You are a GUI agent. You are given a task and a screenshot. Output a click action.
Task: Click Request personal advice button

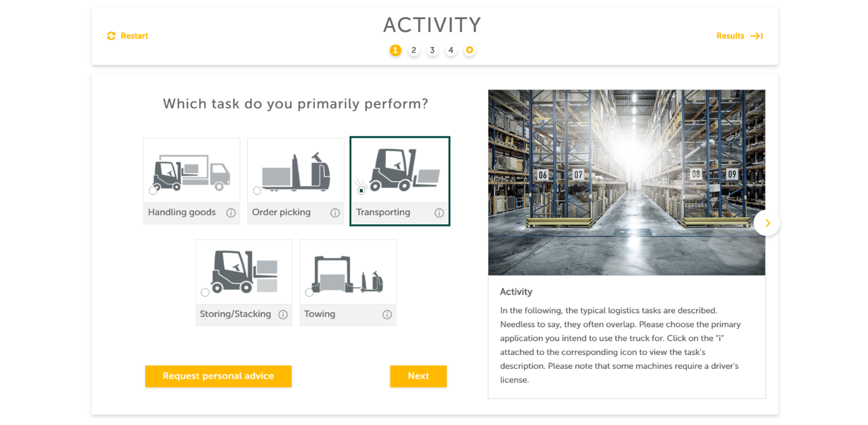(x=218, y=376)
